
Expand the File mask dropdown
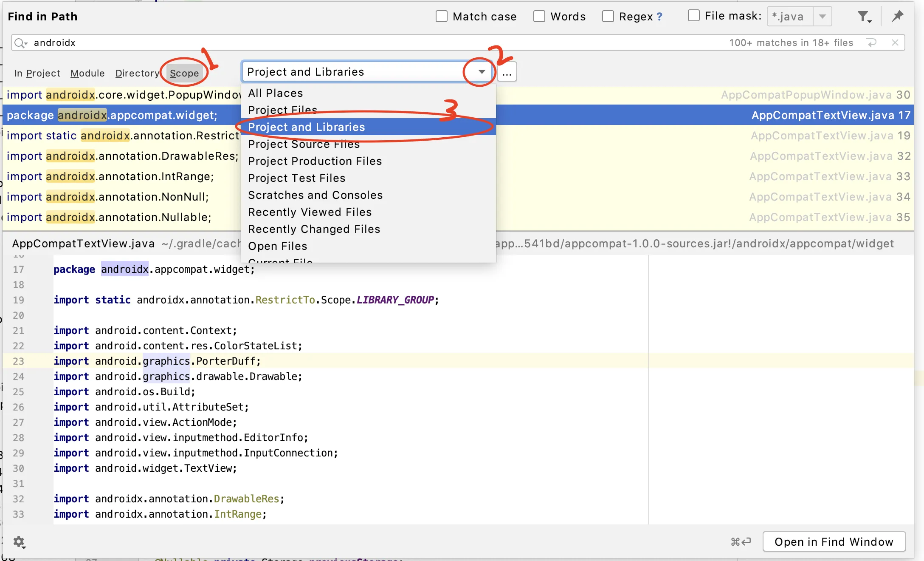[828, 17]
